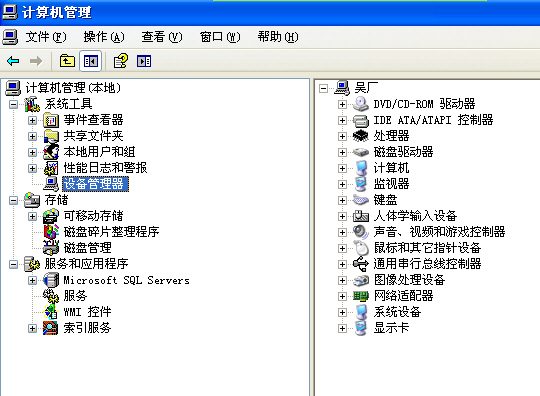Select 系统工具 label in tree
This screenshot has width=540, height=396.
tap(68, 104)
